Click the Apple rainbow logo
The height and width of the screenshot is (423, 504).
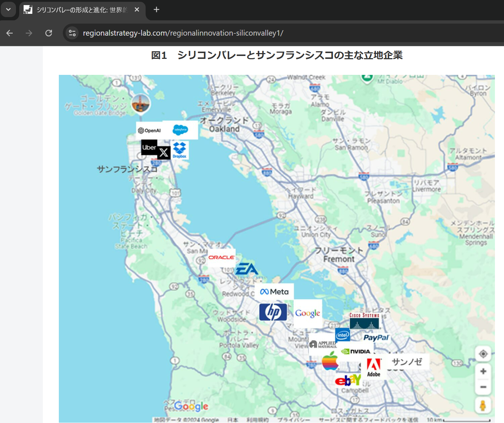[330, 361]
